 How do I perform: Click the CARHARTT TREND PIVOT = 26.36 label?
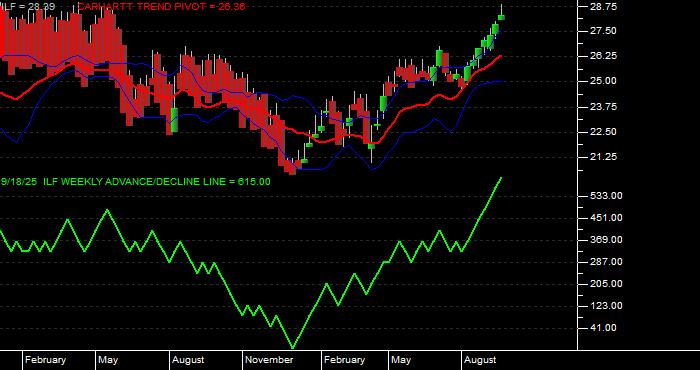point(161,6)
